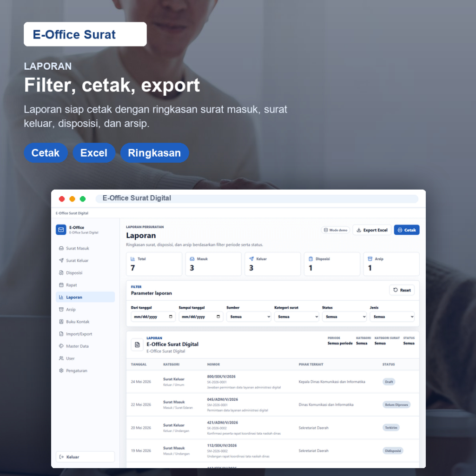Click the Keluar logout button
This screenshot has width=476, height=476.
click(x=86, y=457)
